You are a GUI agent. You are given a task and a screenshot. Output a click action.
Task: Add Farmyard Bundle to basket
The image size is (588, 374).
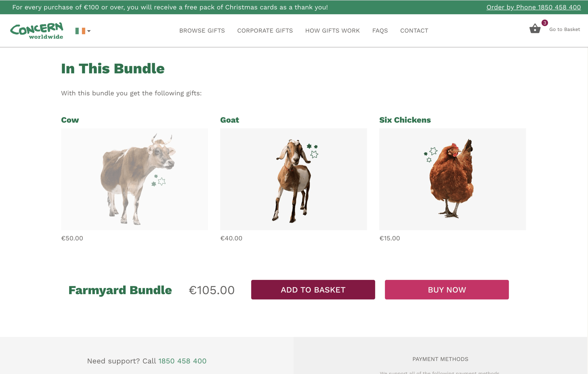313,290
